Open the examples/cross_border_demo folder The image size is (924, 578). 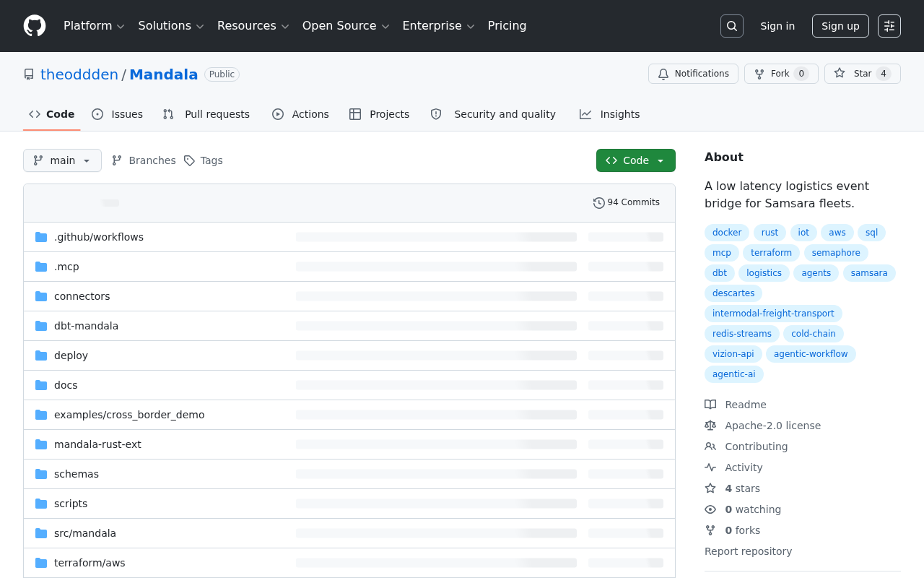(129, 415)
